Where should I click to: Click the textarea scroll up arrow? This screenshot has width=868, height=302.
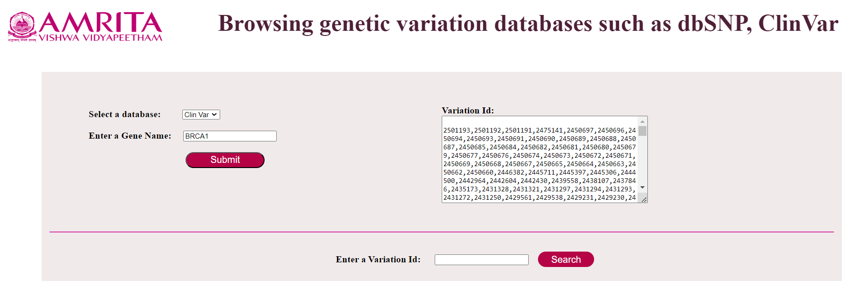click(643, 121)
